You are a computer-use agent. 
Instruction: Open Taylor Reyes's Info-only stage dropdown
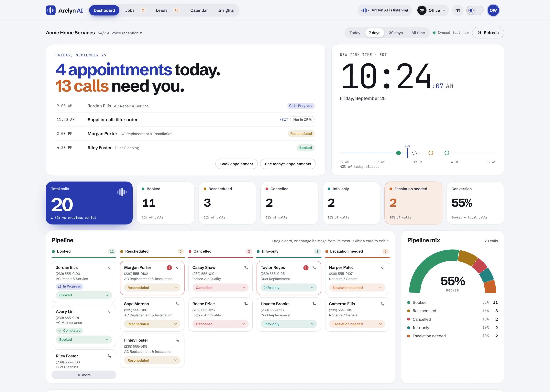click(289, 288)
